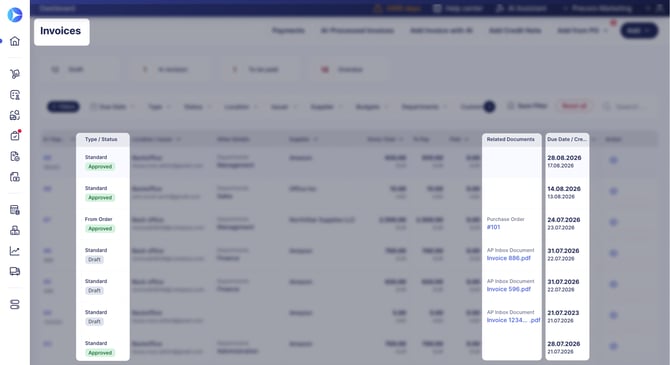This screenshot has height=365, width=670.
Task: Expand the Departments filter dropdown
Action: 424,106
